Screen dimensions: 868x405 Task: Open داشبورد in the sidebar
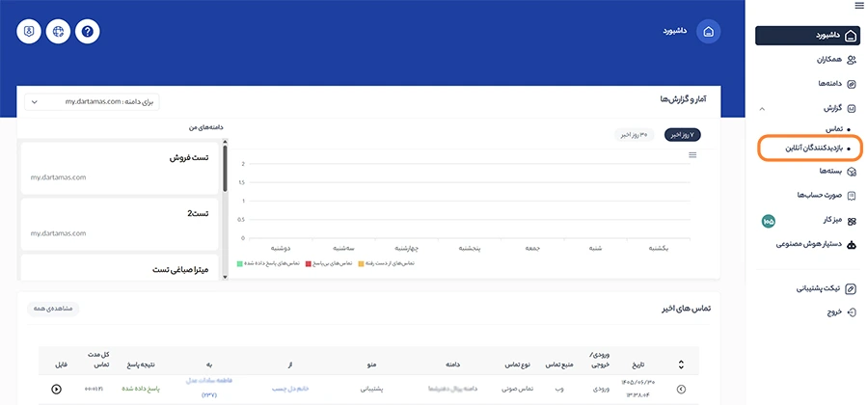[807, 36]
